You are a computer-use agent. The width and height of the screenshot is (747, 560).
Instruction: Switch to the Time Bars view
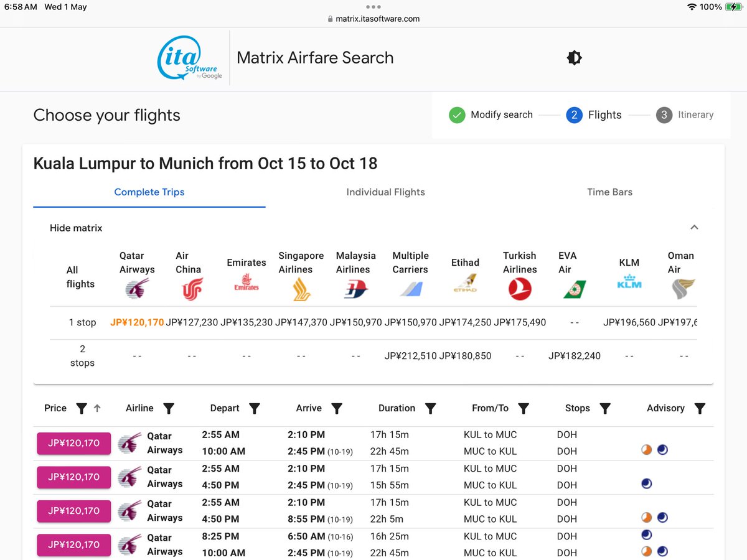point(609,192)
